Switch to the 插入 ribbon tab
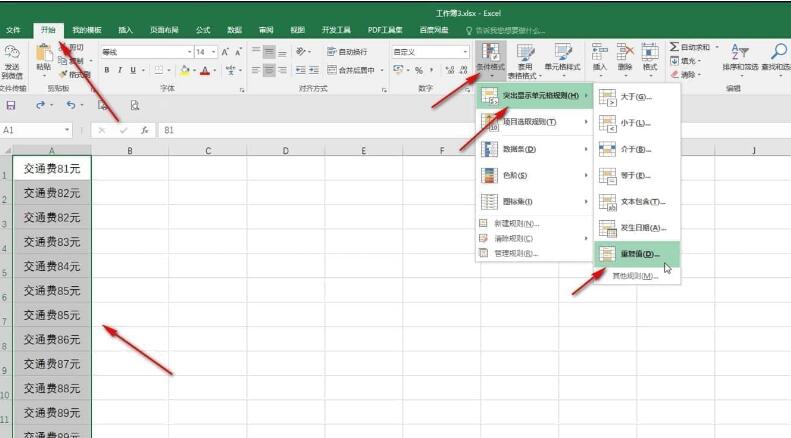 [x=125, y=30]
